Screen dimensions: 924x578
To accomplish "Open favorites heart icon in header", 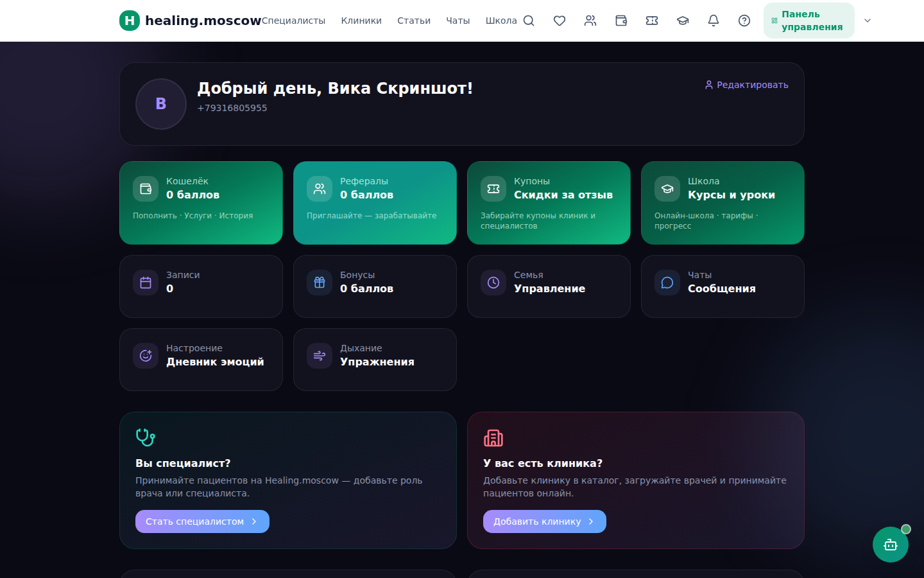I will pos(560,21).
